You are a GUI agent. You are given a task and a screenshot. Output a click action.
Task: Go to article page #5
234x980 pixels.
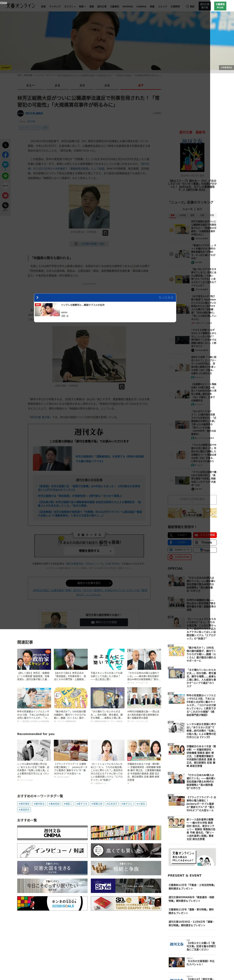pos(82,86)
